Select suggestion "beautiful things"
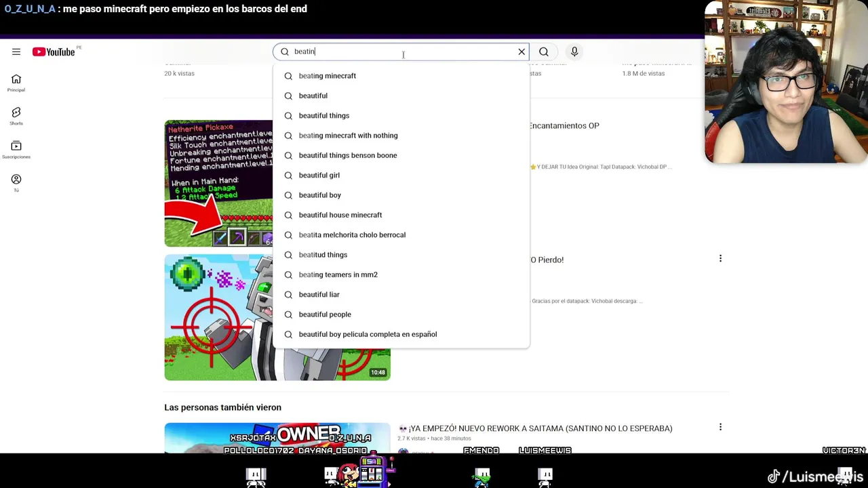This screenshot has height=488, width=868. click(x=401, y=115)
